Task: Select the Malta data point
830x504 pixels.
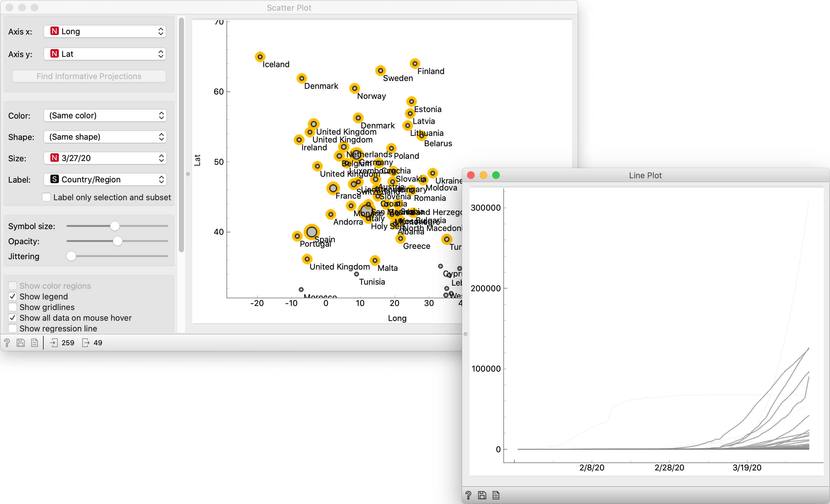Action: [x=375, y=260]
